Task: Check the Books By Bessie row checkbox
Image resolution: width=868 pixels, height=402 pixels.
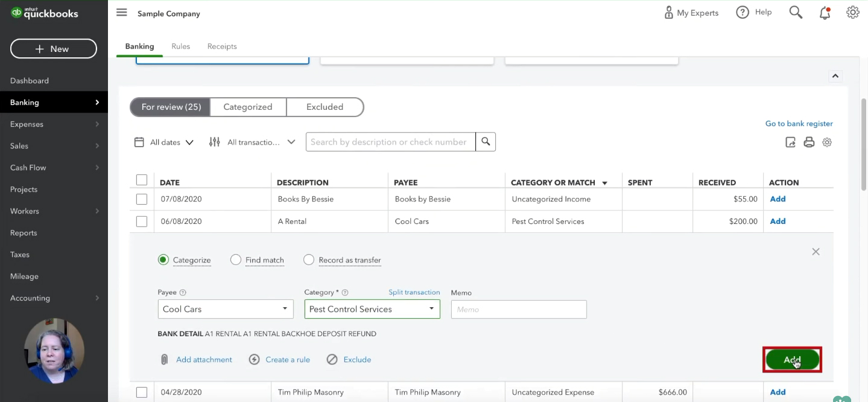Action: (x=142, y=199)
